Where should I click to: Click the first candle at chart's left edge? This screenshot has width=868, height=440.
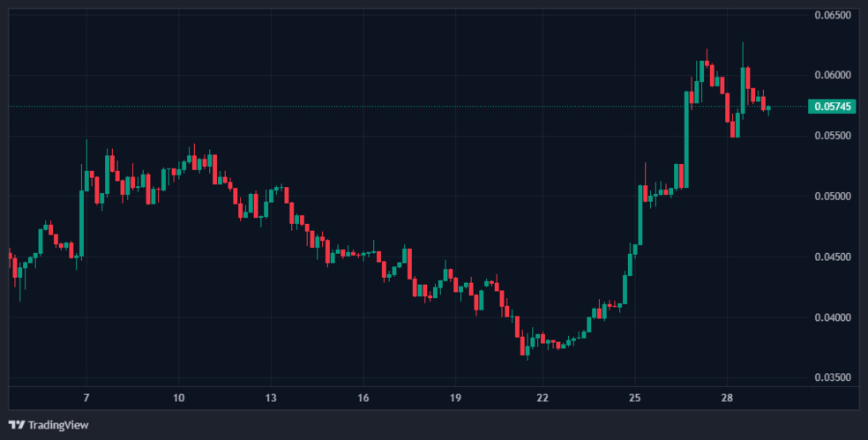point(10,257)
